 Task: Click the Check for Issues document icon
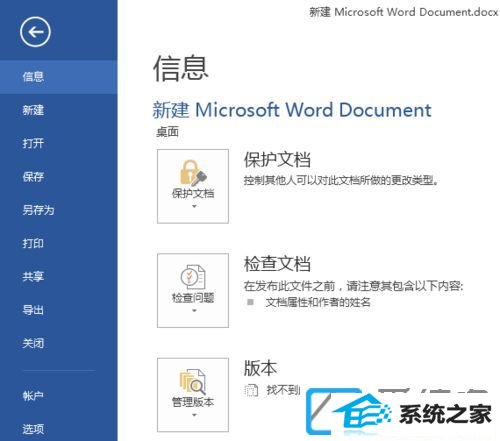193,277
